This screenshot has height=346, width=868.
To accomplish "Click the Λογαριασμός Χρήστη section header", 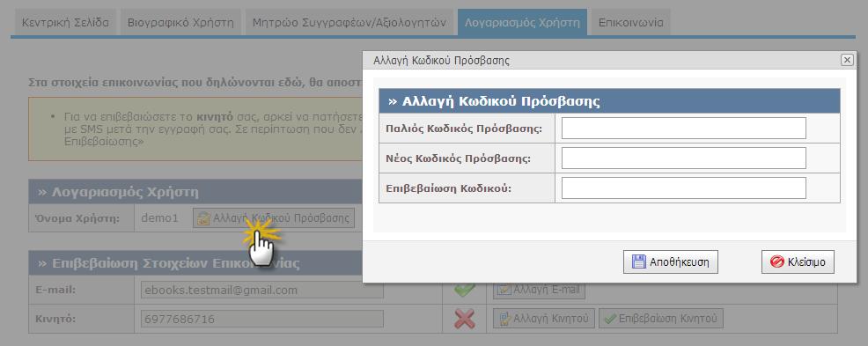I will 195,192.
